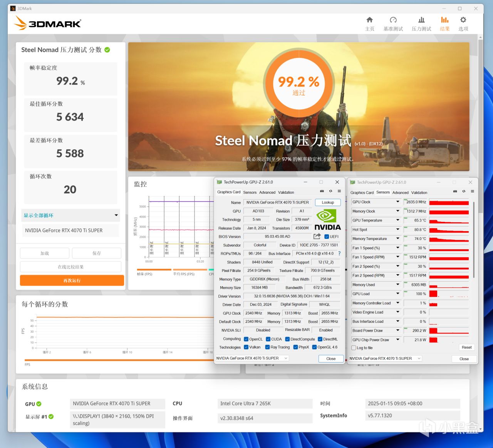Open the Memory Clock sensor dropdown arrow
The height and width of the screenshot is (448, 493).
(398, 211)
